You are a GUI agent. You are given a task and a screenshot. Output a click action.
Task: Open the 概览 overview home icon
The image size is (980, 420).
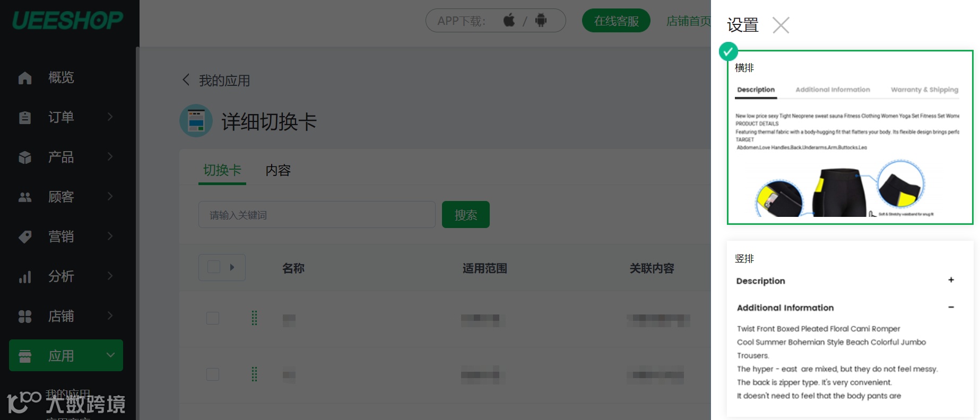[x=25, y=78]
